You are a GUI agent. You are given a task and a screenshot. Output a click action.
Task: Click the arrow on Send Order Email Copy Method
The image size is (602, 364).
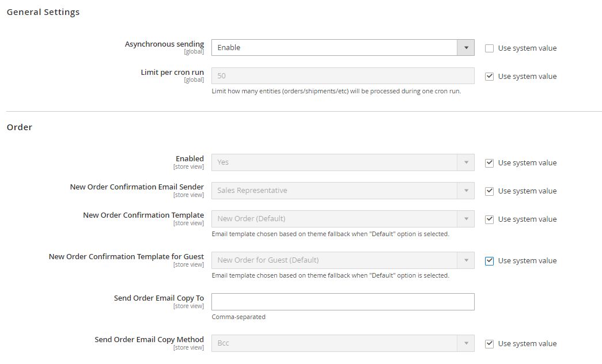(x=466, y=343)
